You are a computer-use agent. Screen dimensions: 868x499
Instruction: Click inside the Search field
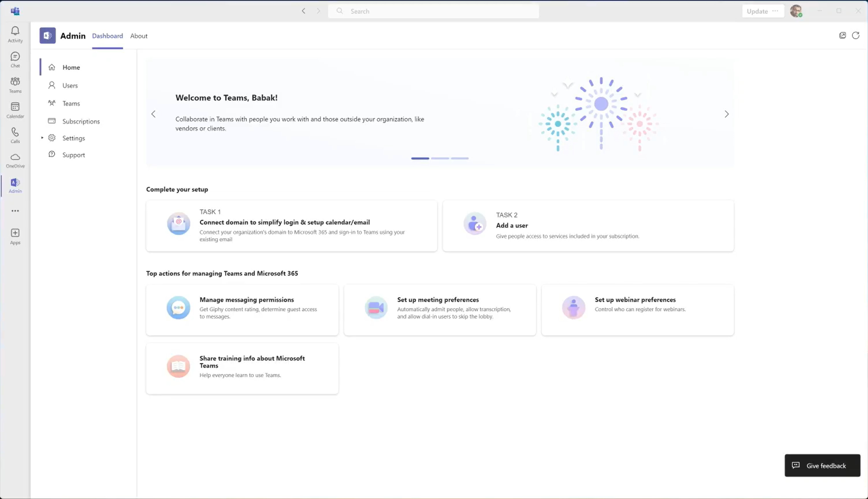click(x=433, y=11)
